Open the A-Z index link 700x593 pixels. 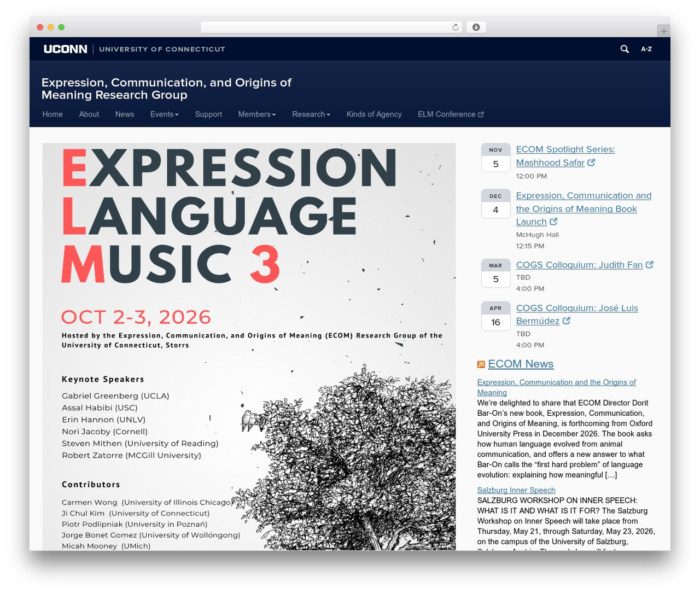(646, 49)
